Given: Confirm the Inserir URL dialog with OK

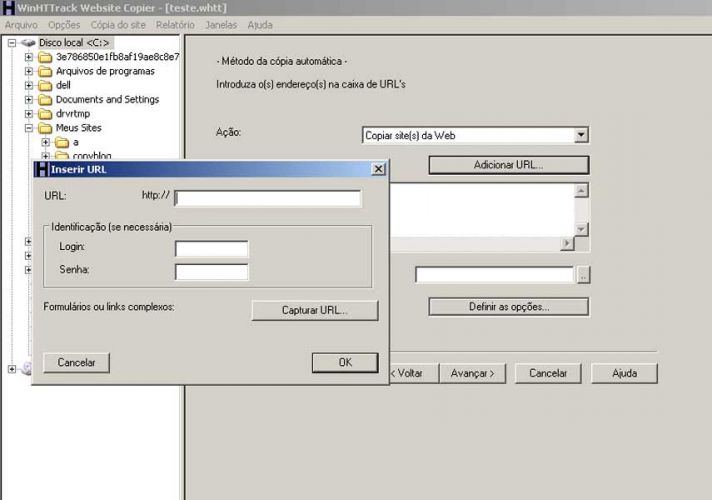Looking at the screenshot, I should click(x=345, y=362).
